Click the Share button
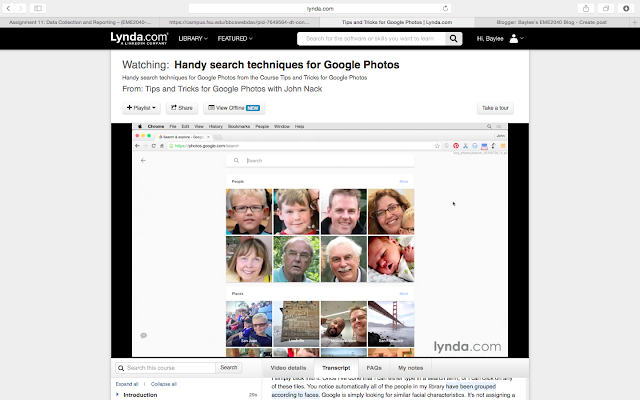 [x=182, y=108]
